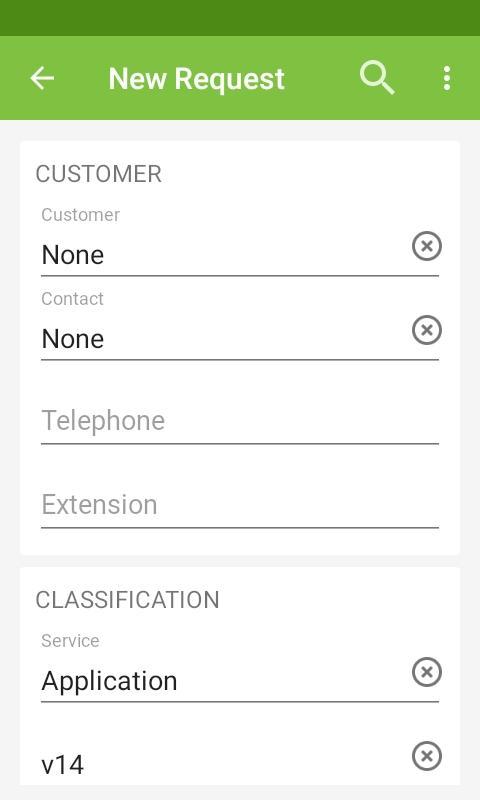Open the Contact selector showing None
This screenshot has width=480, height=800.
[x=224, y=339]
